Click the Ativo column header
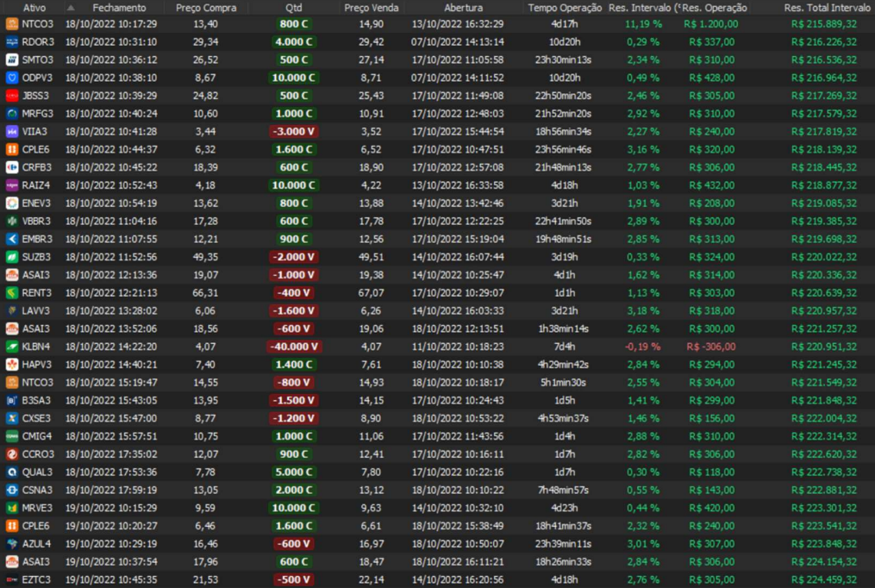Screen dimensions: 875x588 (x=34, y=7)
